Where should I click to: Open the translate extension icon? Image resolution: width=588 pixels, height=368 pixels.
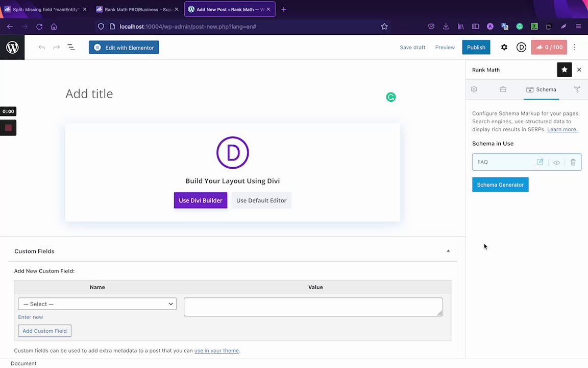point(505,26)
